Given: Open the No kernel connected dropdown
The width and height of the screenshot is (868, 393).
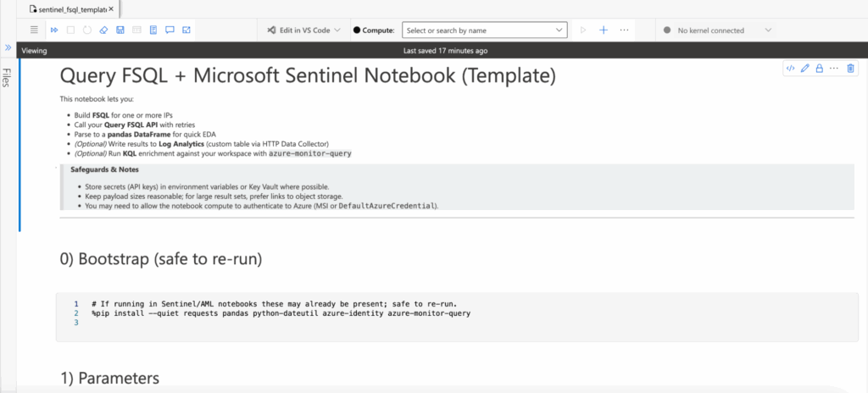Looking at the screenshot, I should [717, 30].
